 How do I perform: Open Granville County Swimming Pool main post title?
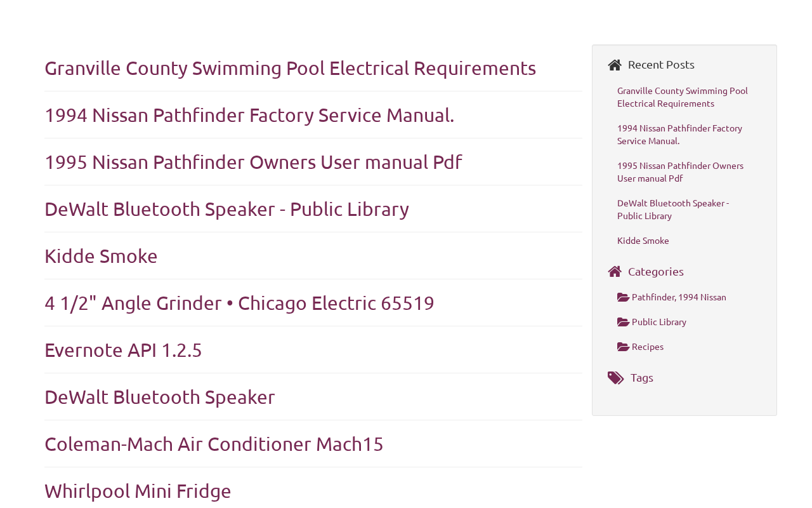[290, 68]
